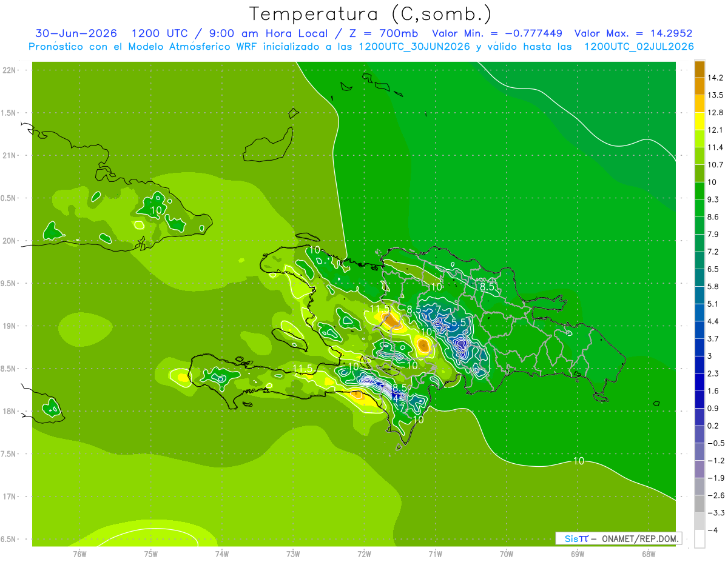Click the "5.5" contour label on the map
Image resolution: width=728 pixels, height=562 pixels.
click(x=459, y=323)
